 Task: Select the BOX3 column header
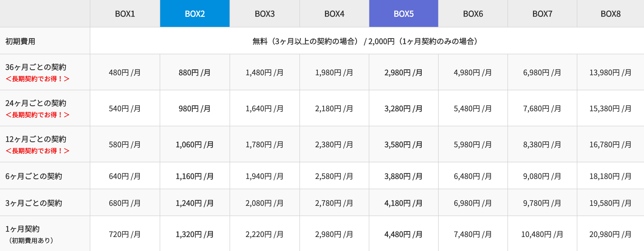pos(265,14)
